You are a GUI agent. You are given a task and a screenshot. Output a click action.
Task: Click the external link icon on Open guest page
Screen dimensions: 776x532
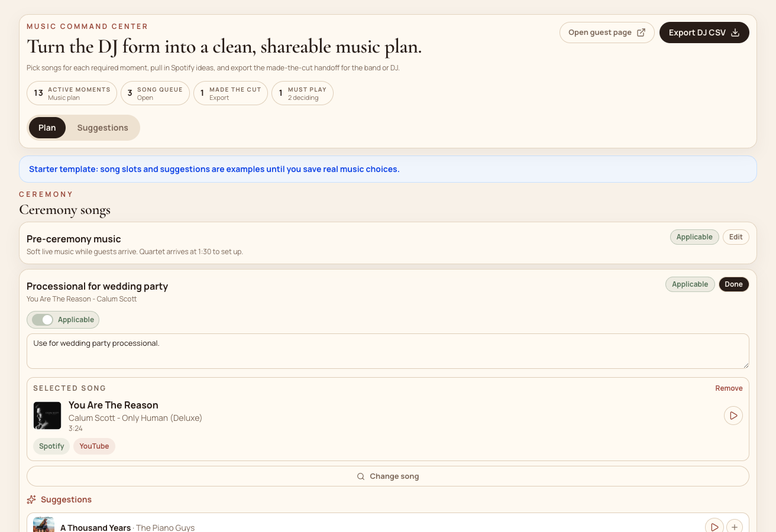click(641, 33)
